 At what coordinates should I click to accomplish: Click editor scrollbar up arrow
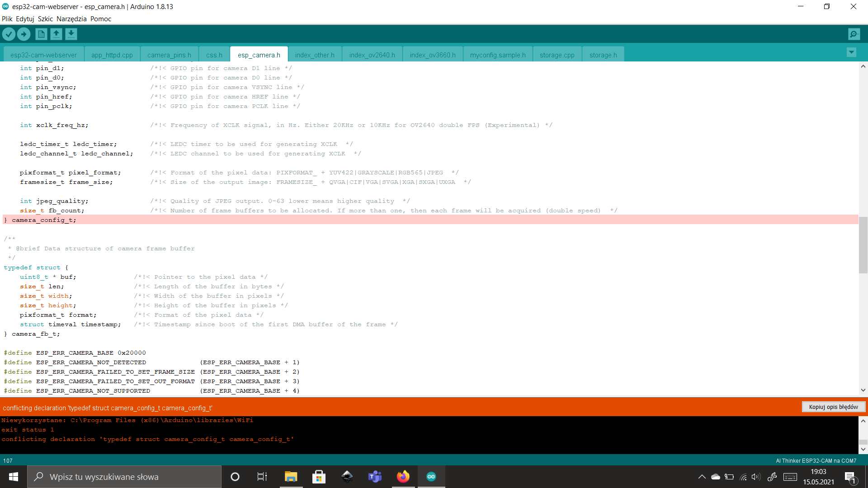(x=863, y=66)
